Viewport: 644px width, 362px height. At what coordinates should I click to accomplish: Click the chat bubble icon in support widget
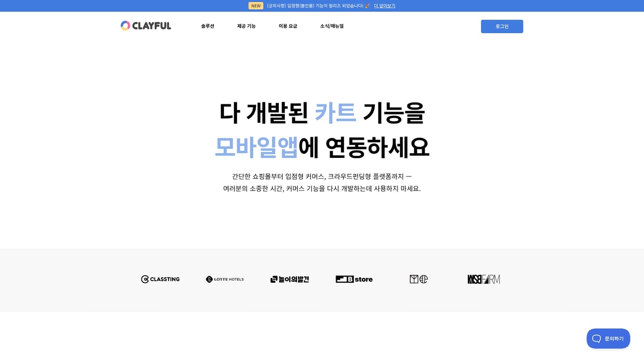pyautogui.click(x=596, y=338)
